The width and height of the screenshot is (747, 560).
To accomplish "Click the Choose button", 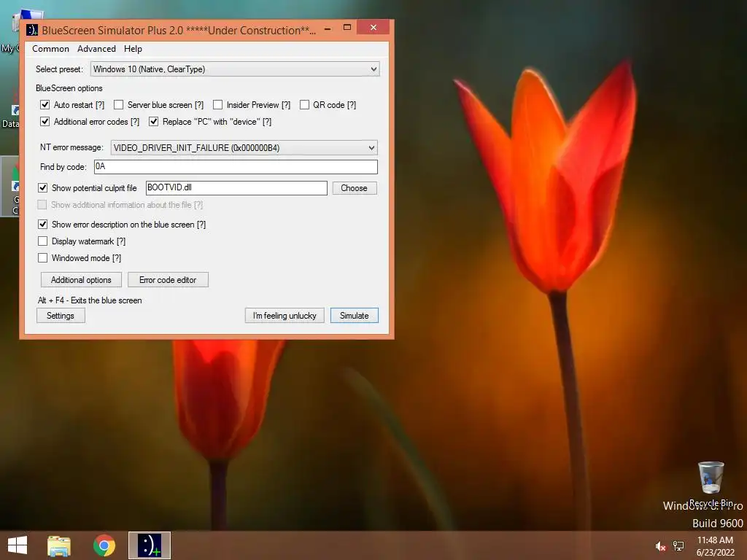I will point(354,188).
